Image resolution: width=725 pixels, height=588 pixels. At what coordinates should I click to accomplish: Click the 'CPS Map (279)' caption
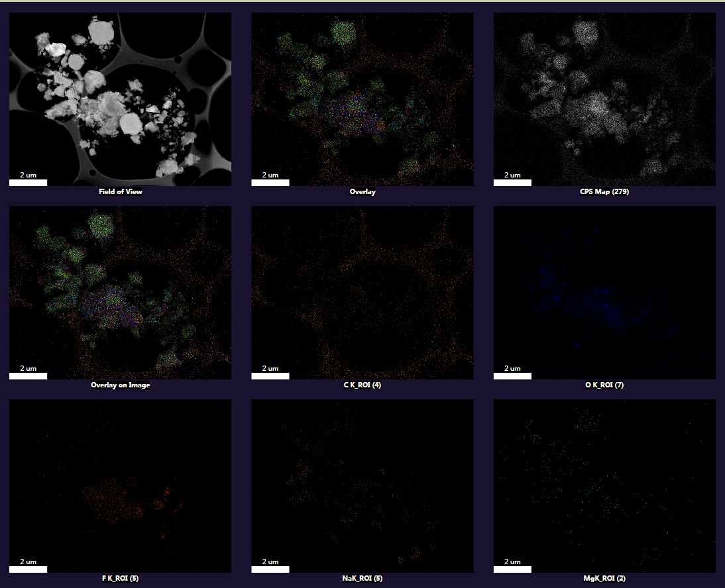click(604, 191)
